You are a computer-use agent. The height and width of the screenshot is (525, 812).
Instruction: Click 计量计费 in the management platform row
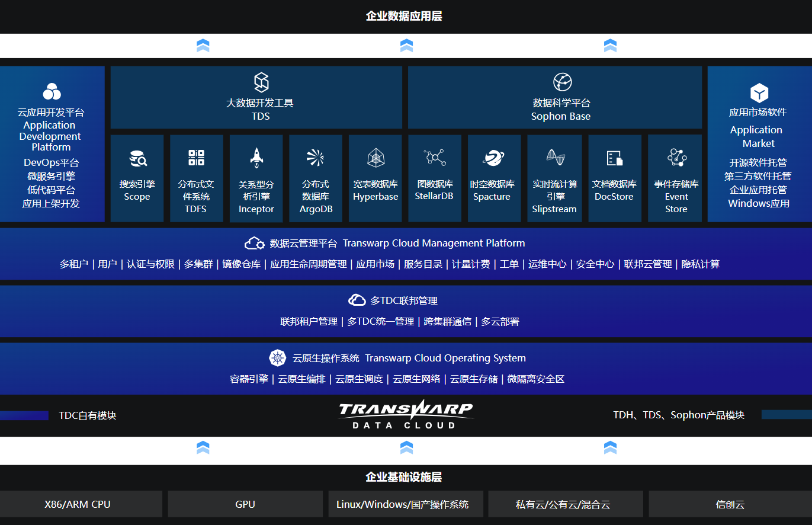(471, 264)
